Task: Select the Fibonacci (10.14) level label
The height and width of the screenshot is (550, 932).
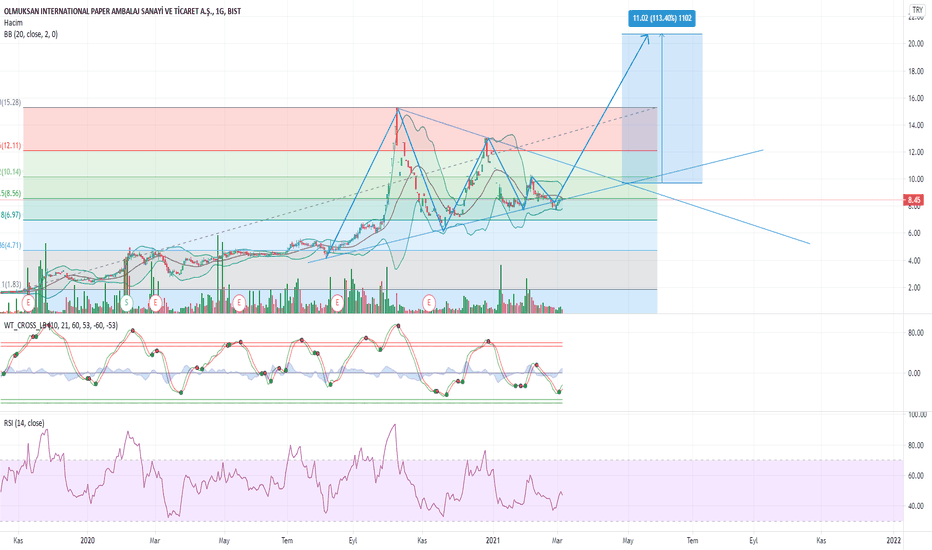Action: pyautogui.click(x=11, y=172)
